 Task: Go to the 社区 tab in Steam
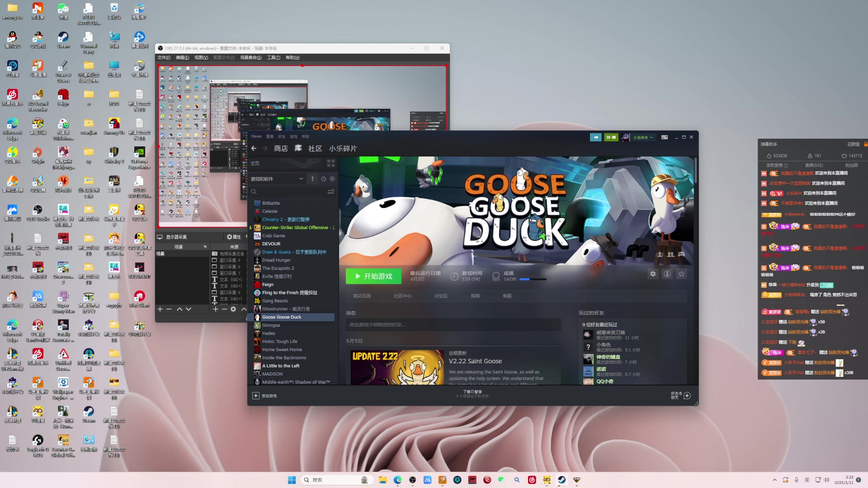(315, 149)
